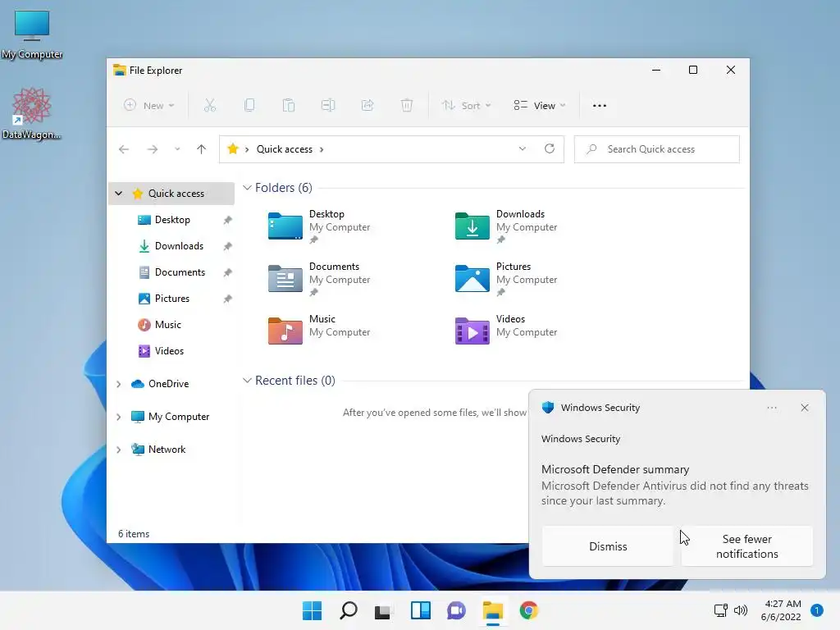The height and width of the screenshot is (630, 840).
Task: Open taskbar Search magnifier
Action: point(348,610)
